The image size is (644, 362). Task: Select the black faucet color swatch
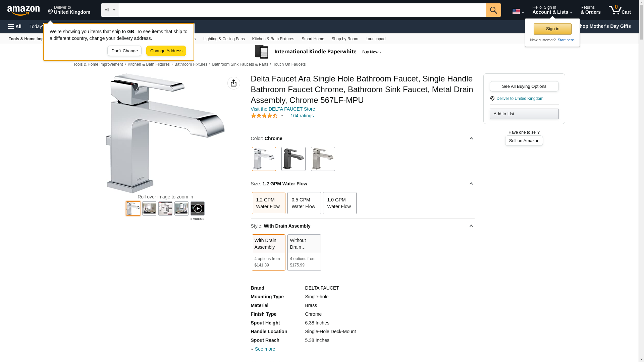(293, 159)
